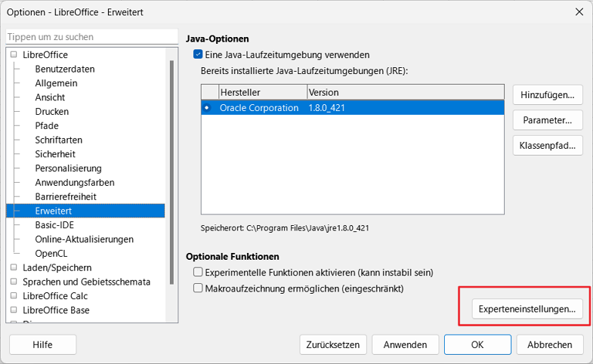Click the Version column header

pos(406,92)
